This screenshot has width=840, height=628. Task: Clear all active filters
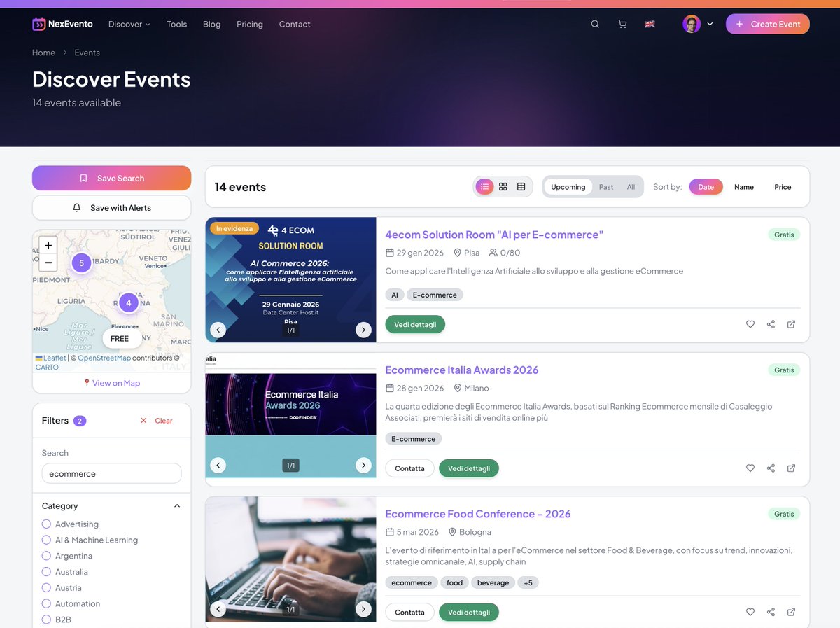coord(156,421)
